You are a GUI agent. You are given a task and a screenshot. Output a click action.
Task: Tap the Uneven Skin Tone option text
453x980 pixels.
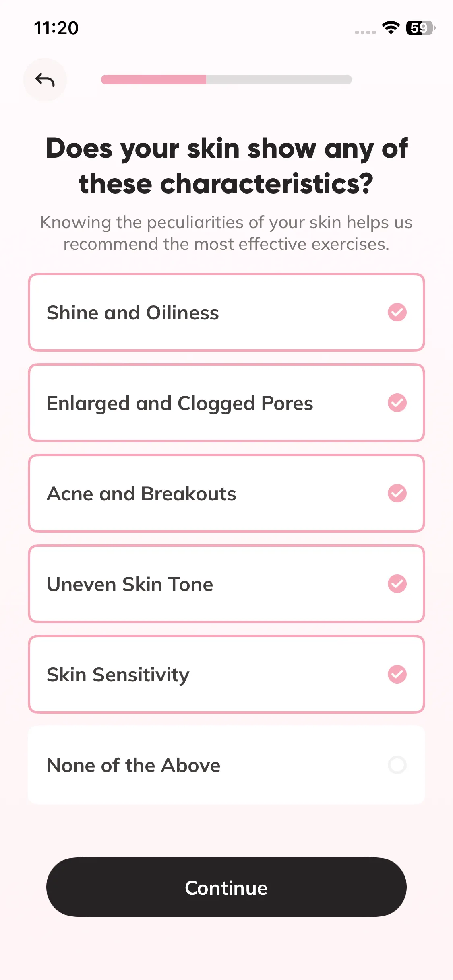click(130, 584)
